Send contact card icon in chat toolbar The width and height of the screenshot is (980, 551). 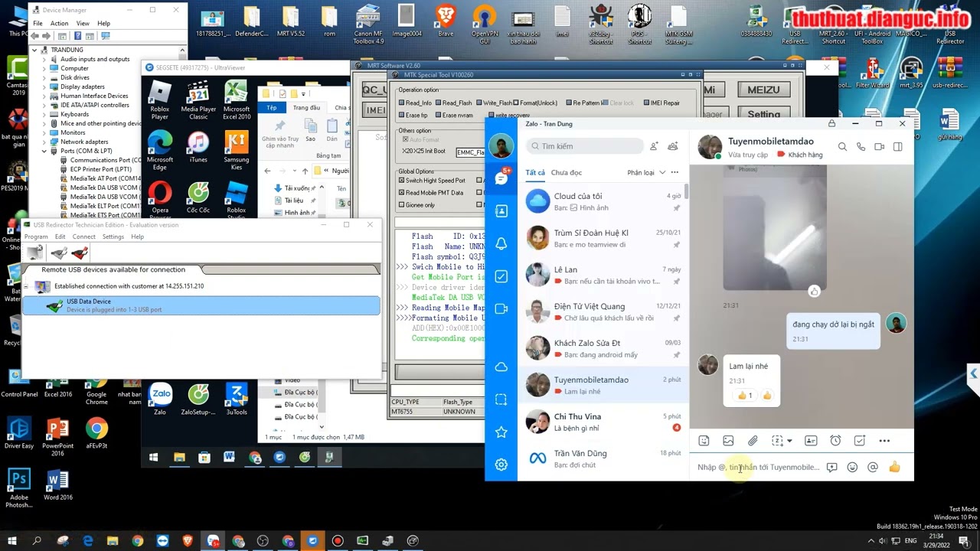click(811, 441)
